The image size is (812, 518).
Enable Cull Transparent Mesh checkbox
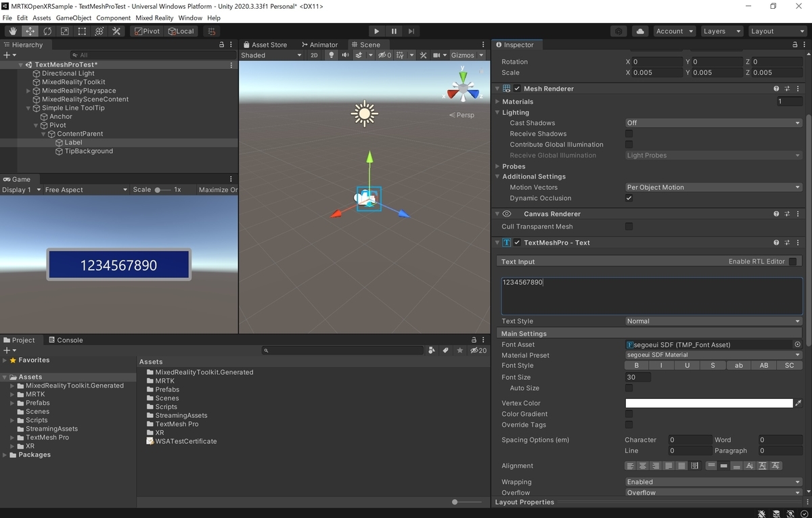click(629, 227)
